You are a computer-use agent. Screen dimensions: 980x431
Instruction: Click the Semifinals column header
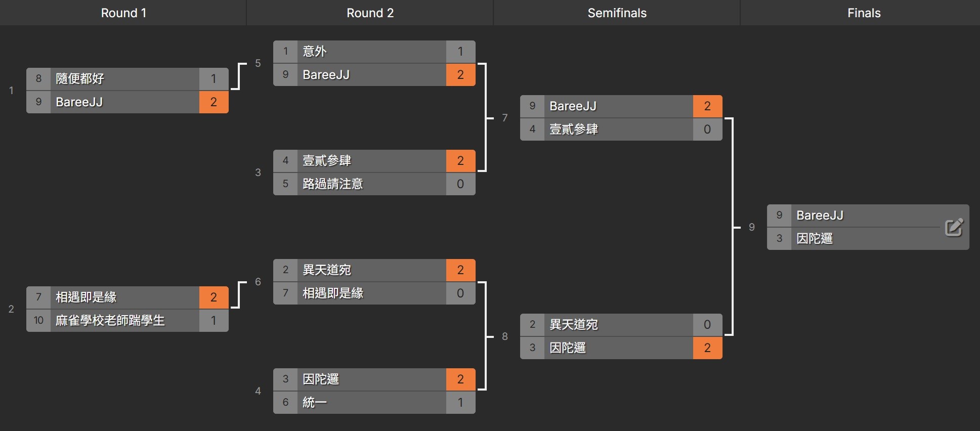coord(617,13)
